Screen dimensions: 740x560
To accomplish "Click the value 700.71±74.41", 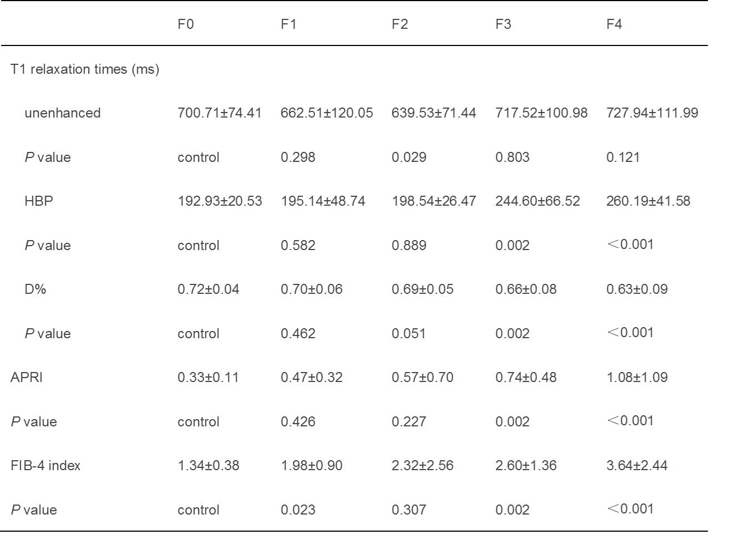I will pos(219,113).
